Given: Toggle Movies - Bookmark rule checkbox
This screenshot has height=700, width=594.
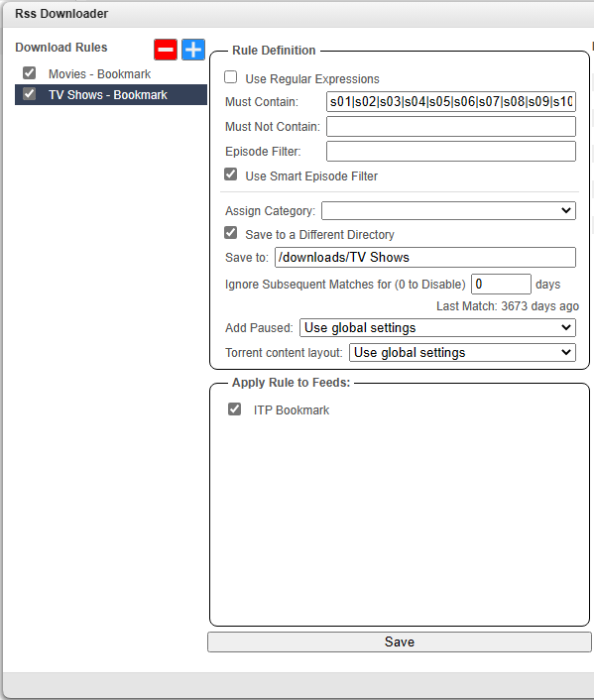Looking at the screenshot, I should click(x=30, y=72).
